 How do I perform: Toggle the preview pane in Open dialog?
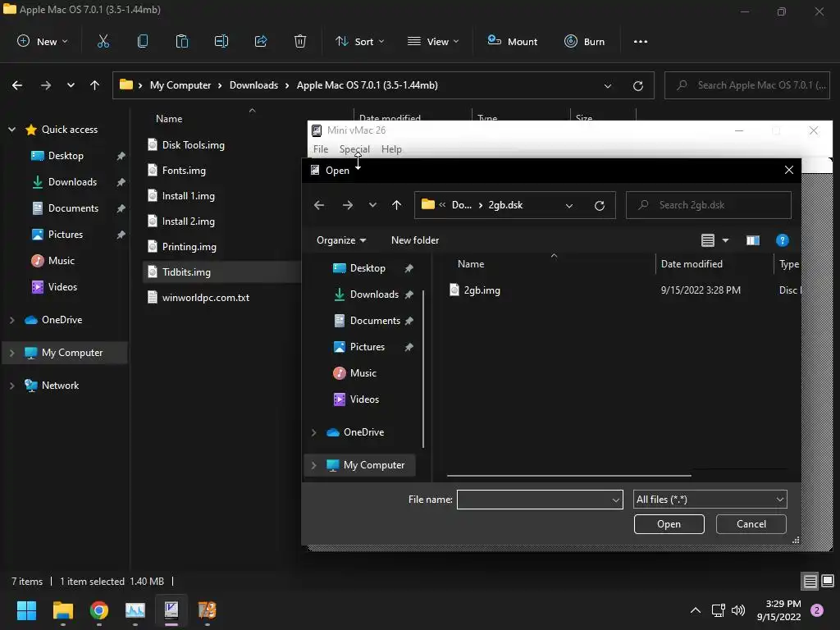tap(753, 240)
